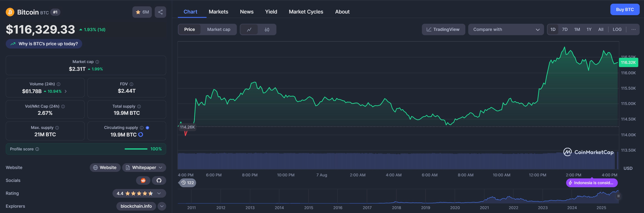
Task: Open the share options for Bitcoin
Action: coord(160,12)
